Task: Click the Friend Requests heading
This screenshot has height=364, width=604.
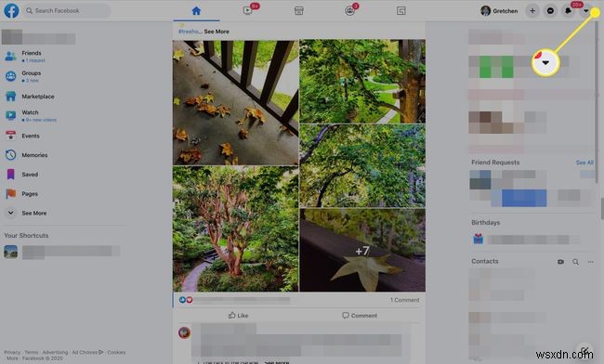Action: click(x=495, y=162)
